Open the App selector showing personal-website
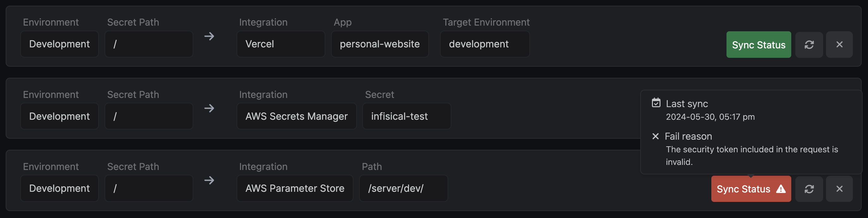Screen dimensions: 868x218 pyautogui.click(x=380, y=44)
